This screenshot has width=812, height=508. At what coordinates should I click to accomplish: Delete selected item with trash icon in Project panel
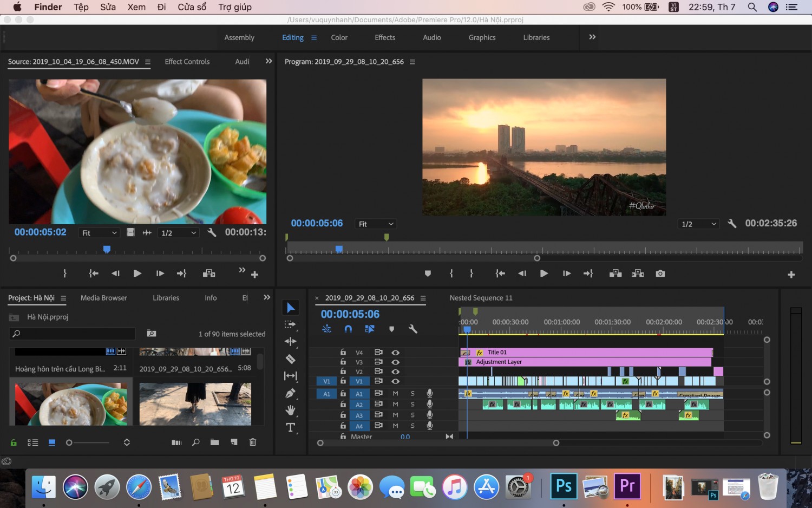click(253, 442)
